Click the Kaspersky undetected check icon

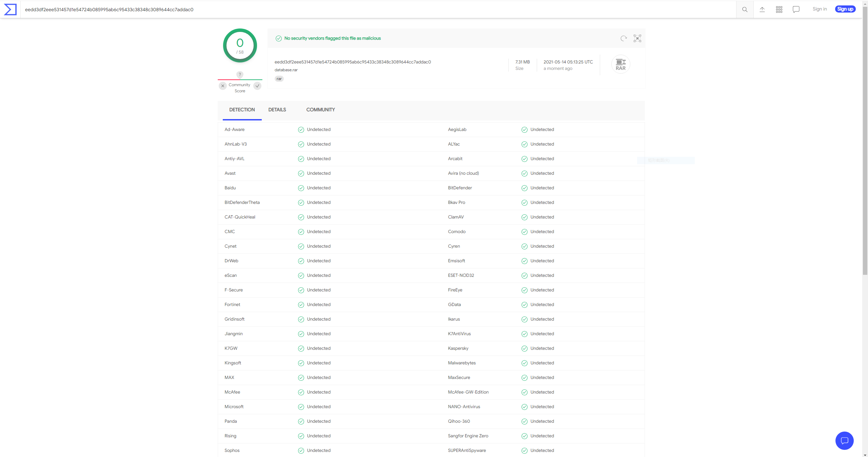click(524, 348)
